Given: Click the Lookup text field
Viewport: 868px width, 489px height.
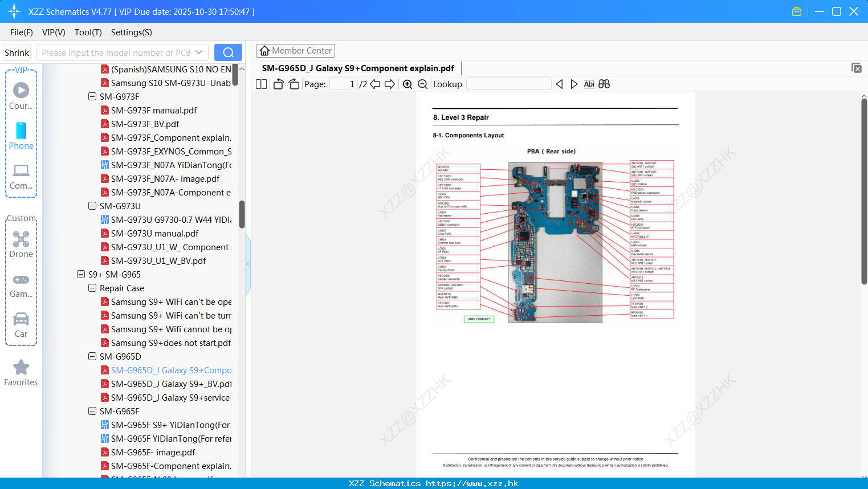Looking at the screenshot, I should pos(508,84).
